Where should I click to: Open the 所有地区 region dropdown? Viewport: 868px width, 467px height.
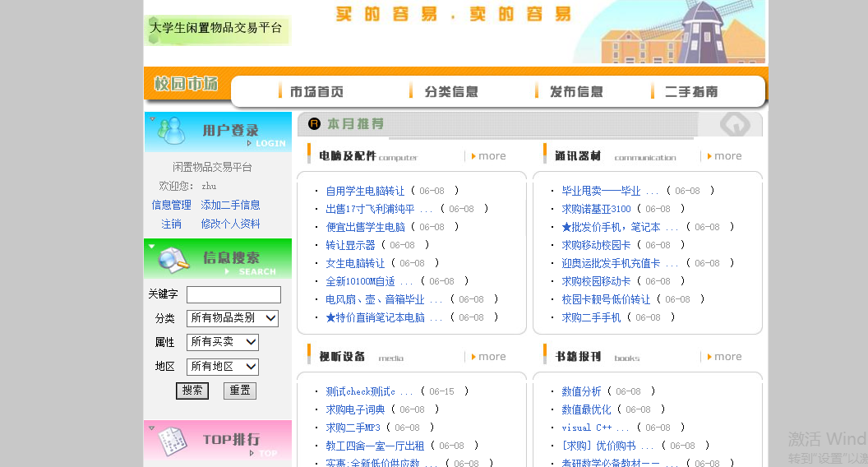(223, 367)
